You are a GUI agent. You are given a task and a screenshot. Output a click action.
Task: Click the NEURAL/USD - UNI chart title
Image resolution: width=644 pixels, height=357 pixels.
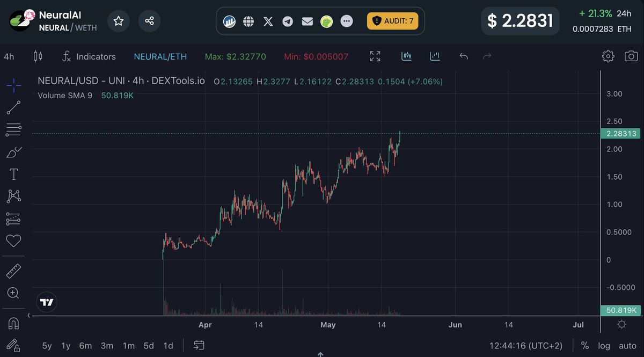tap(121, 82)
